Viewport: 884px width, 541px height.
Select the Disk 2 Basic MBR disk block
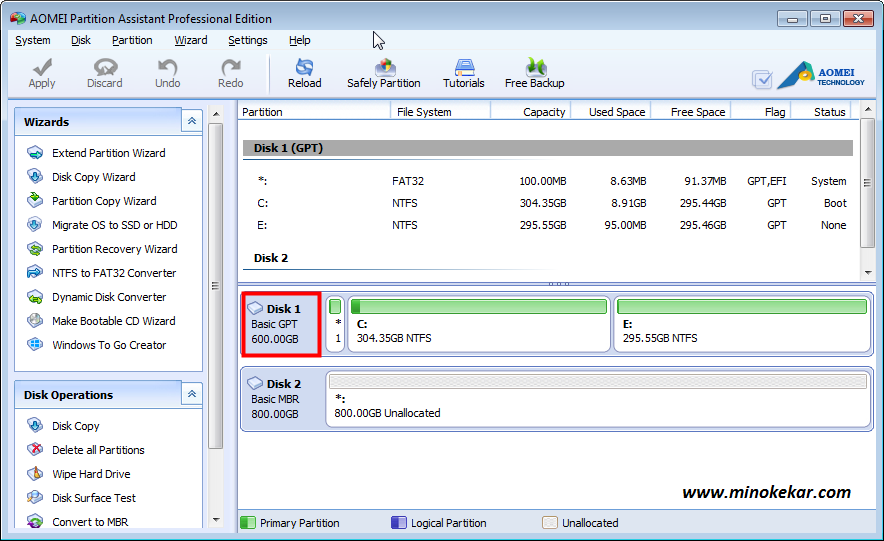[x=281, y=399]
